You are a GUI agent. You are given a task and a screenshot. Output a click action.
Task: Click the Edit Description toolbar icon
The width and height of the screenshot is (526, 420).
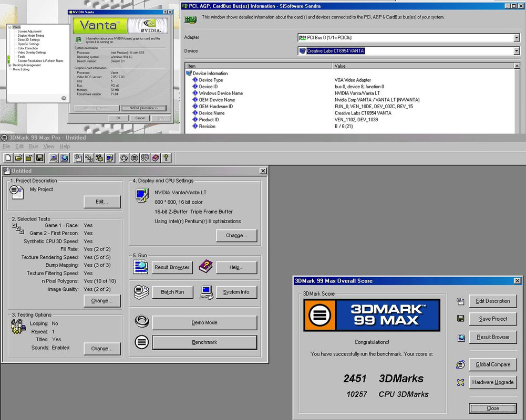click(x=78, y=158)
